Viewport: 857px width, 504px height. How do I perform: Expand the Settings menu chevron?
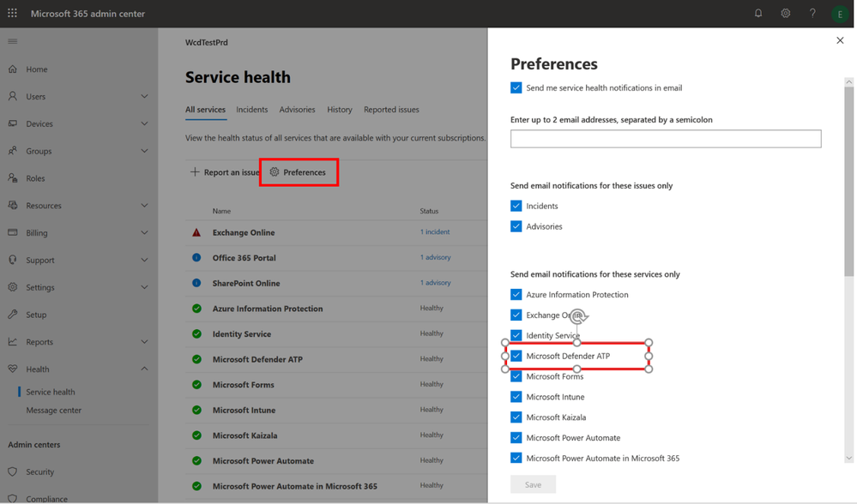tap(144, 288)
